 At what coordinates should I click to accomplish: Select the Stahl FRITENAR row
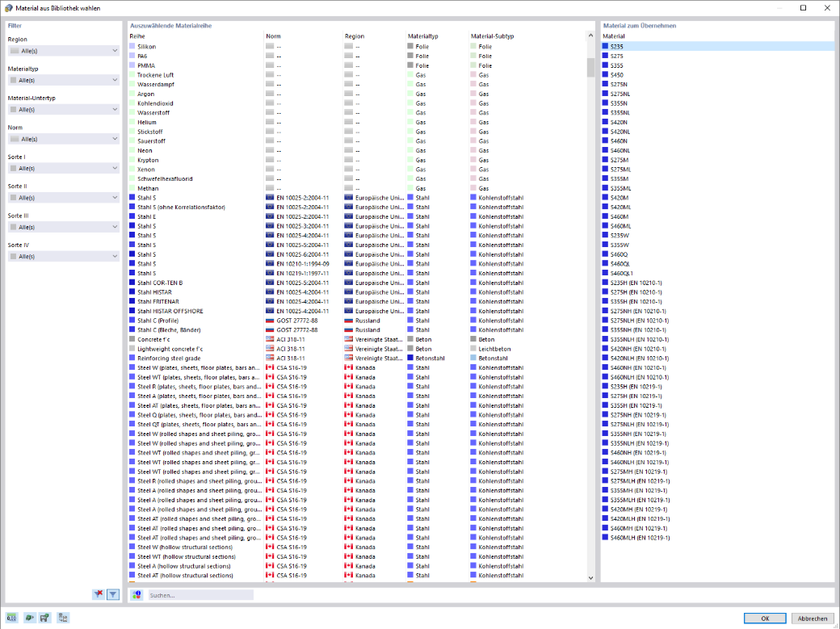(357, 302)
